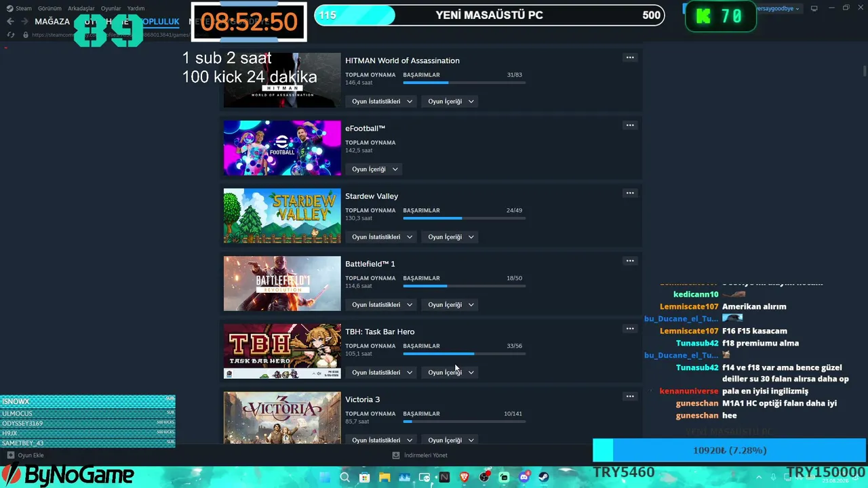Reload the page with the refresh icon

[x=10, y=35]
